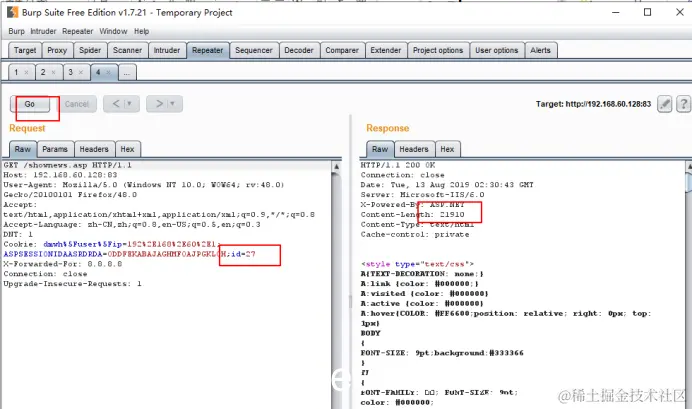This screenshot has height=409, width=692.
Task: Click the Cache-control: private line
Action: (415, 234)
